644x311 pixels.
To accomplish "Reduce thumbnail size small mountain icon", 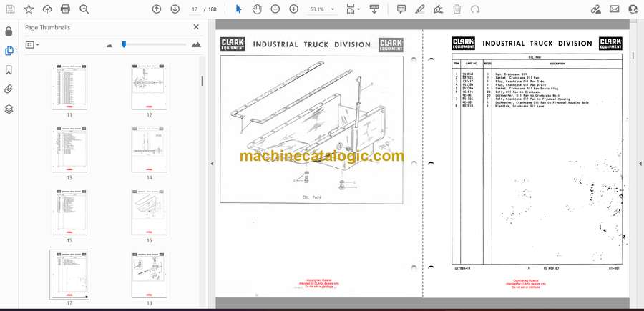I will point(109,45).
